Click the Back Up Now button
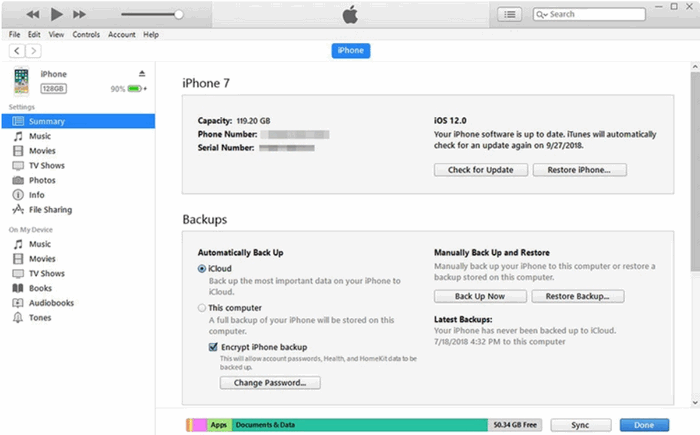Image resolution: width=700 pixels, height=435 pixels. (x=480, y=296)
